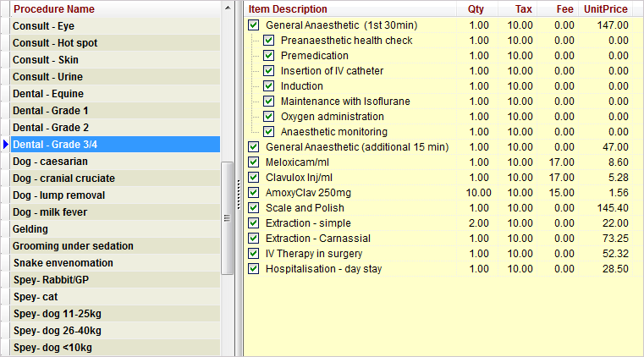Toggle the Meloxicam/ml checkbox
Viewport: 644px width, 357px height.
tap(254, 162)
